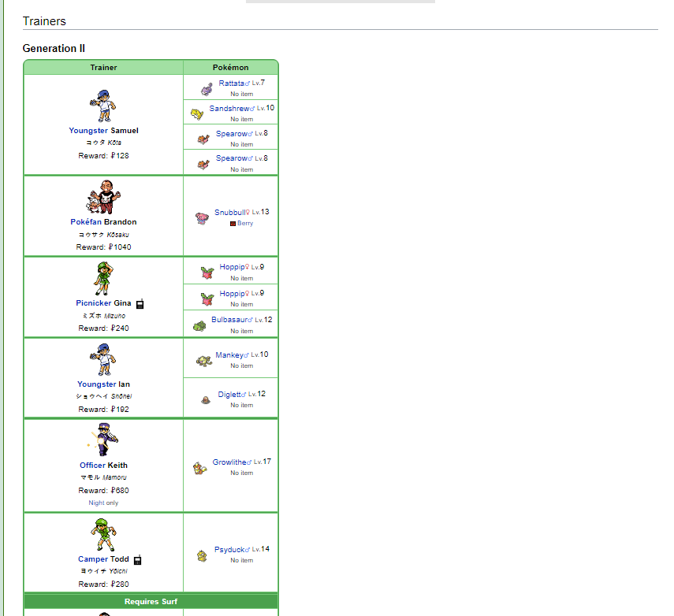Open the Rattata link
Image resolution: width=674 pixels, height=616 pixels.
[231, 83]
